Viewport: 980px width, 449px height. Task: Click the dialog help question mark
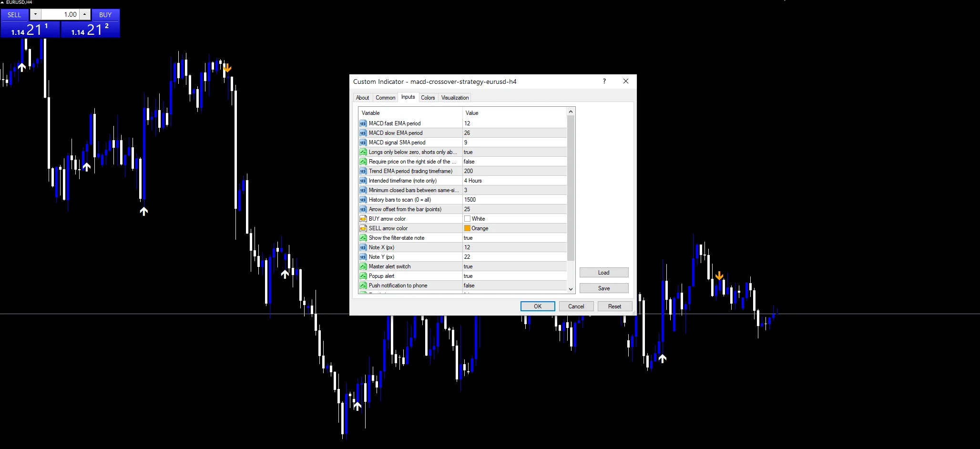(x=604, y=82)
